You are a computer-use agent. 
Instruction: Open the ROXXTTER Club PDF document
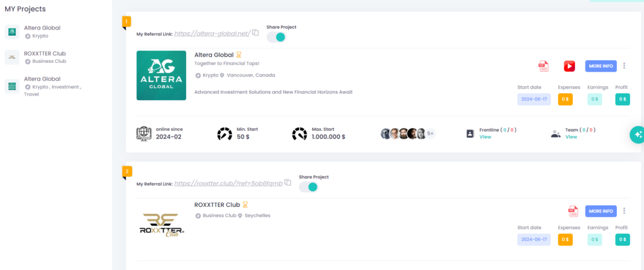pos(572,211)
